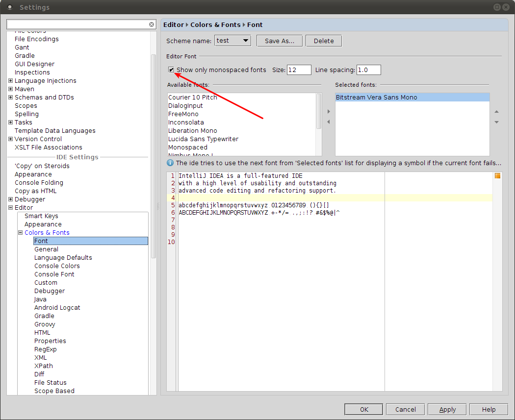Open File Status colors settings

coord(50,383)
